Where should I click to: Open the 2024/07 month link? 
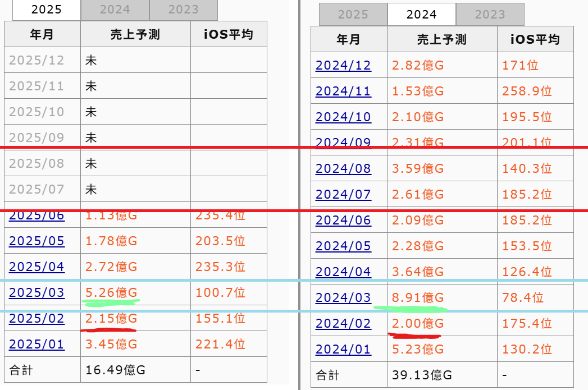[x=343, y=194]
